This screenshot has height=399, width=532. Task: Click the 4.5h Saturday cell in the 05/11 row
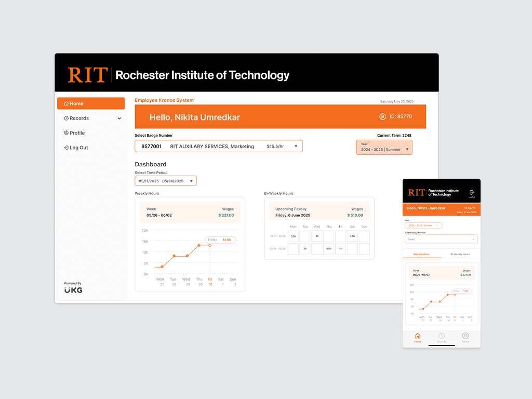coord(353,236)
